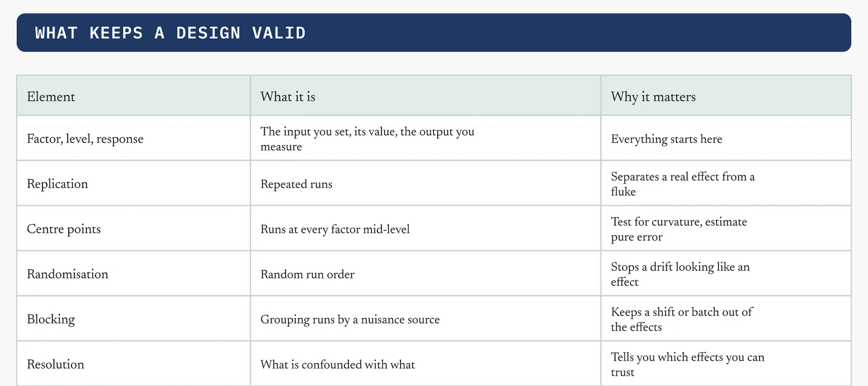
Task: Select 'What is confounded with what' cell
Action: pos(425,364)
